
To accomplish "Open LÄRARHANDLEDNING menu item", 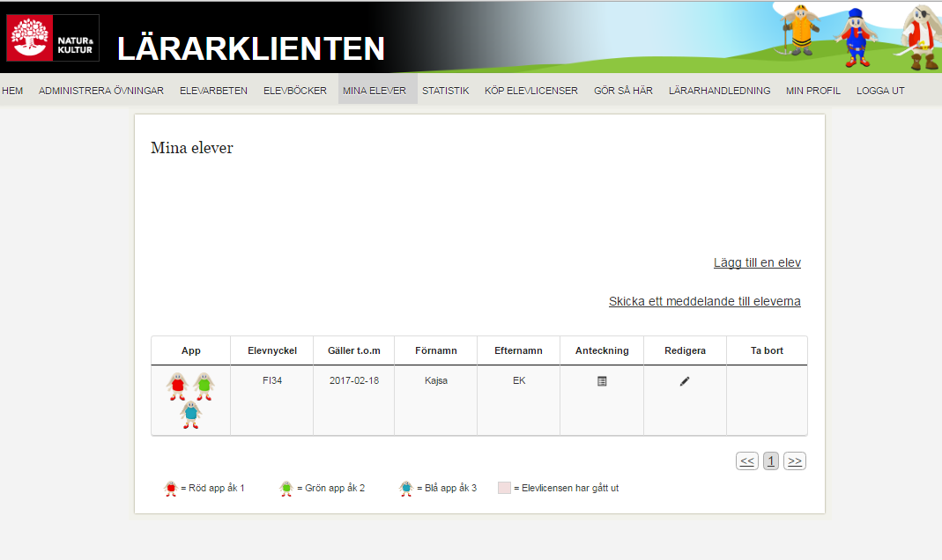I will pos(719,91).
